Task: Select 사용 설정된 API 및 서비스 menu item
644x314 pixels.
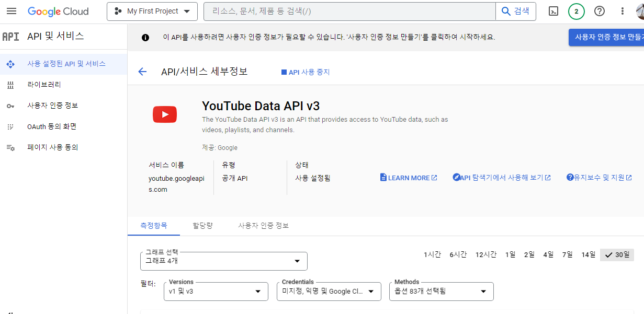Action: (x=63, y=64)
